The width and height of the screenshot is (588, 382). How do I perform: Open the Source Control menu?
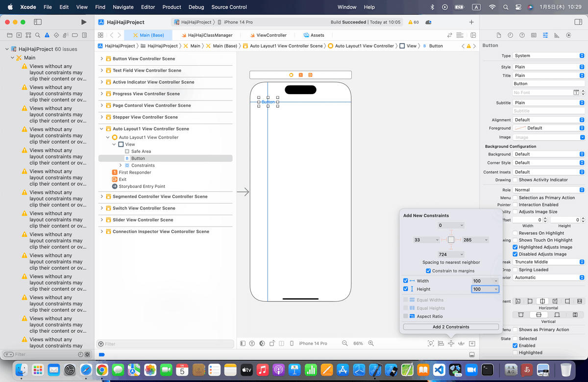(229, 7)
